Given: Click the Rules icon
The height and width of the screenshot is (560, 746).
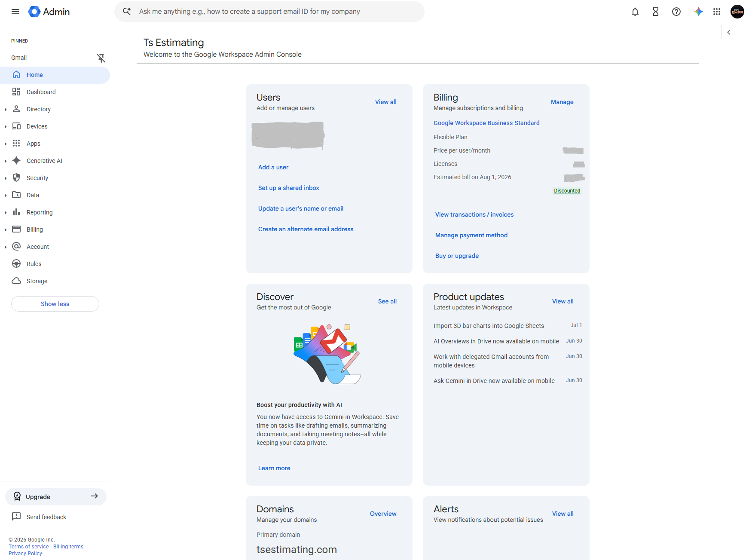Looking at the screenshot, I should click(x=16, y=263).
